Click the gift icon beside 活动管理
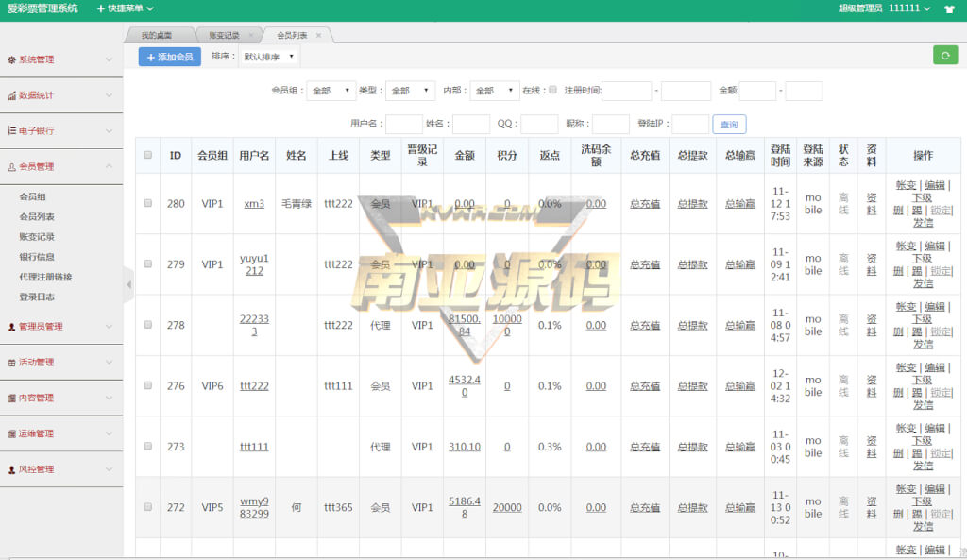The width and height of the screenshot is (967, 560). point(11,363)
